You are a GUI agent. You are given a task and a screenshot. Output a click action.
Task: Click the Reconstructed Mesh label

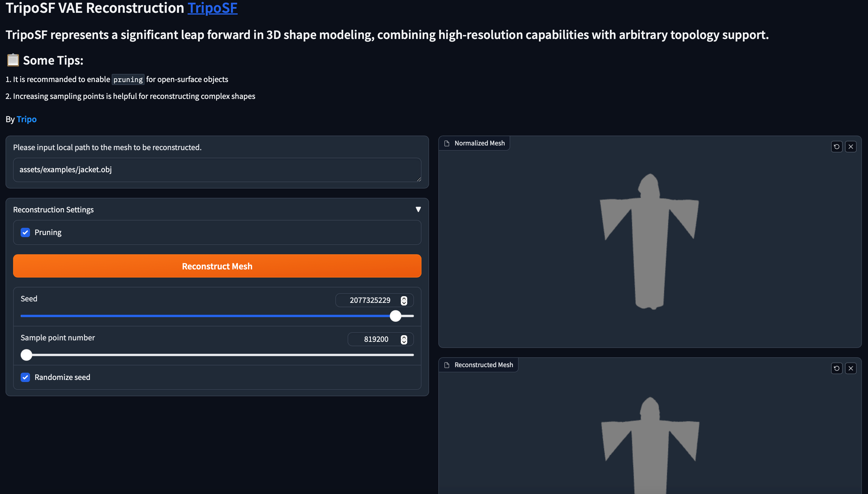483,365
